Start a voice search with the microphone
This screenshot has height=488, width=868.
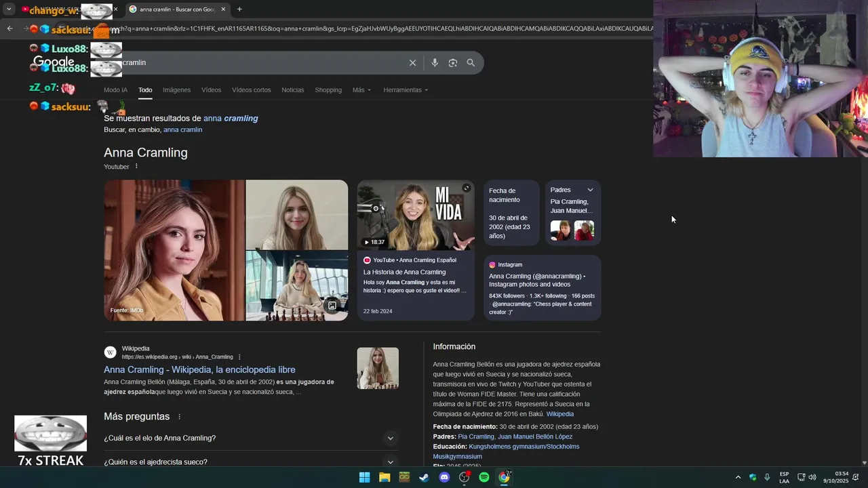[x=435, y=63]
